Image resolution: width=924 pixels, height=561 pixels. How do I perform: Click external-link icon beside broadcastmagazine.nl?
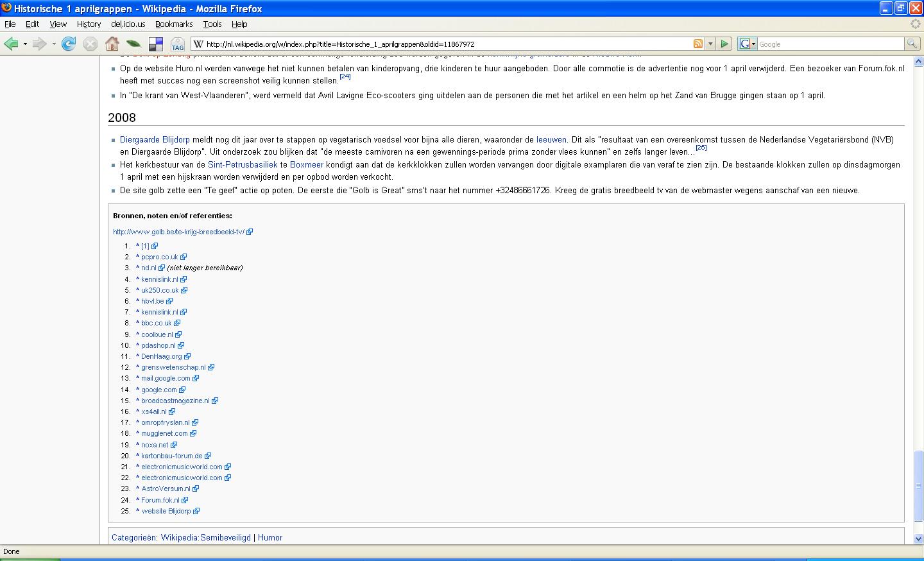pyautogui.click(x=215, y=401)
